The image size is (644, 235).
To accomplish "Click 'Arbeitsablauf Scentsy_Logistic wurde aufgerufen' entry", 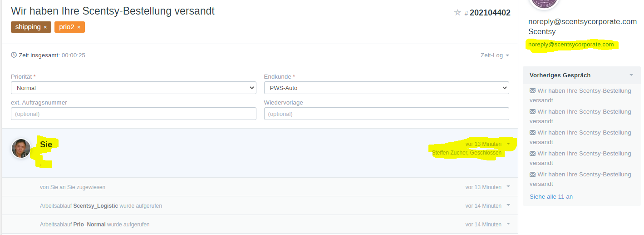I will point(101,206).
